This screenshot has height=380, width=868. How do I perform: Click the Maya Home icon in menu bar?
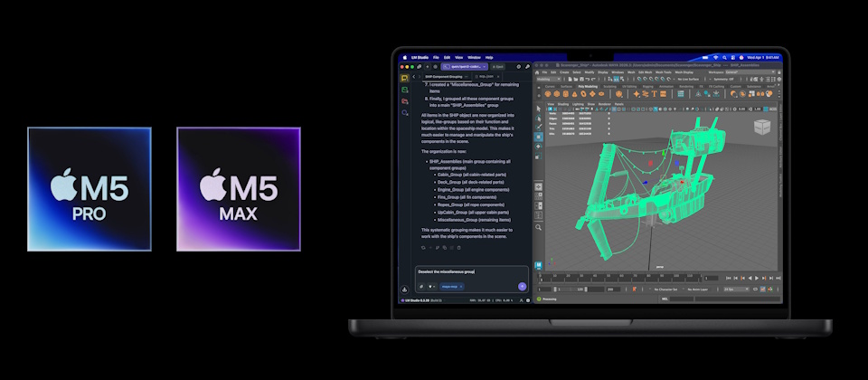(538, 72)
